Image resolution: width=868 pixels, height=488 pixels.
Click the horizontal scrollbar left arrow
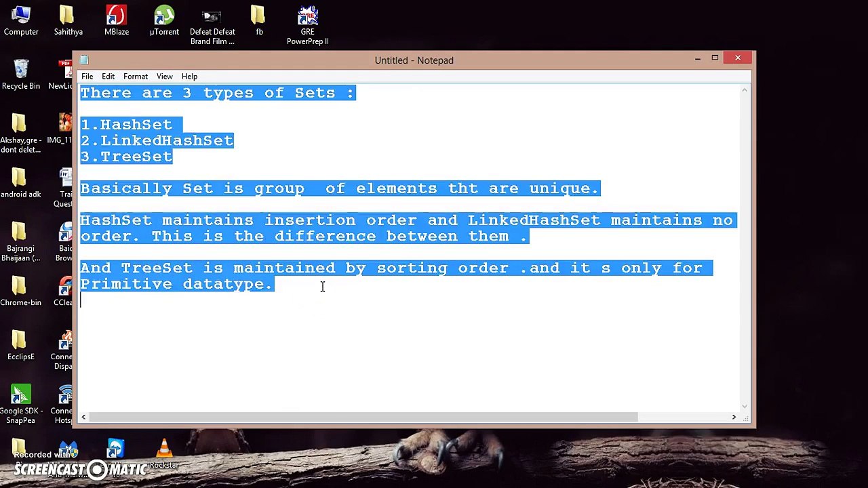(84, 418)
